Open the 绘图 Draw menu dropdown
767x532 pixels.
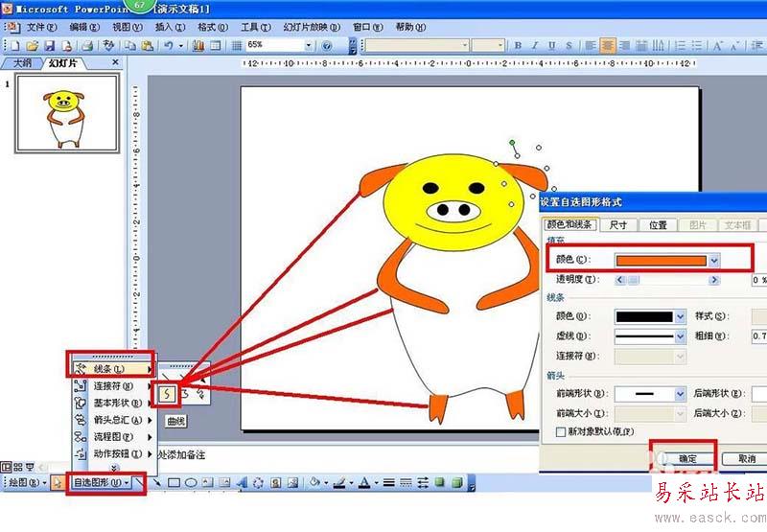coord(27,482)
